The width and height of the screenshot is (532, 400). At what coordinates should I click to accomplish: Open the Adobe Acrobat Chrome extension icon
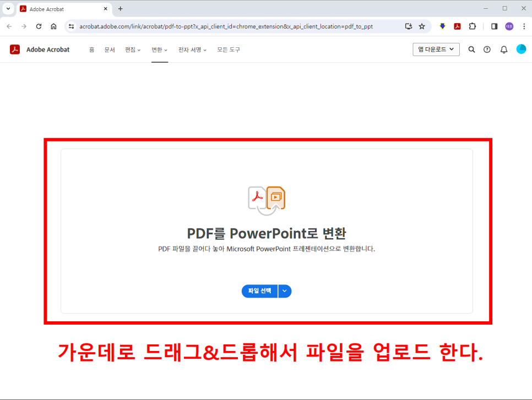coord(457,26)
